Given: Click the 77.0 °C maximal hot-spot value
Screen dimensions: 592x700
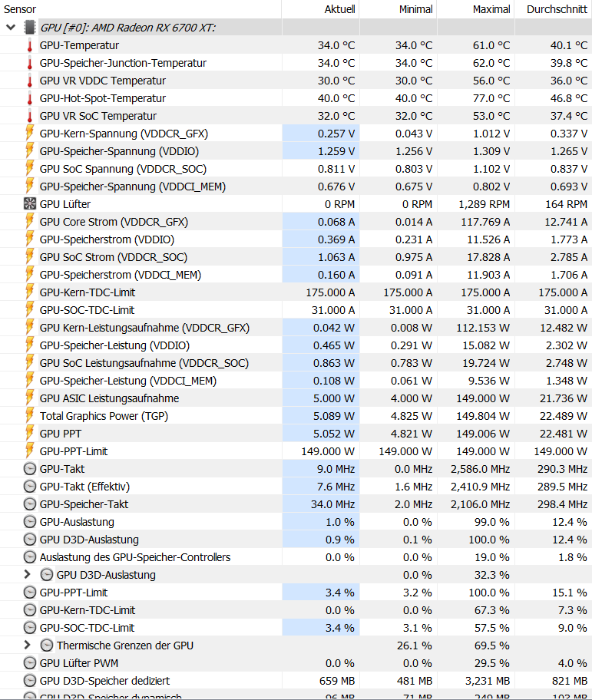Looking at the screenshot, I should [491, 98].
